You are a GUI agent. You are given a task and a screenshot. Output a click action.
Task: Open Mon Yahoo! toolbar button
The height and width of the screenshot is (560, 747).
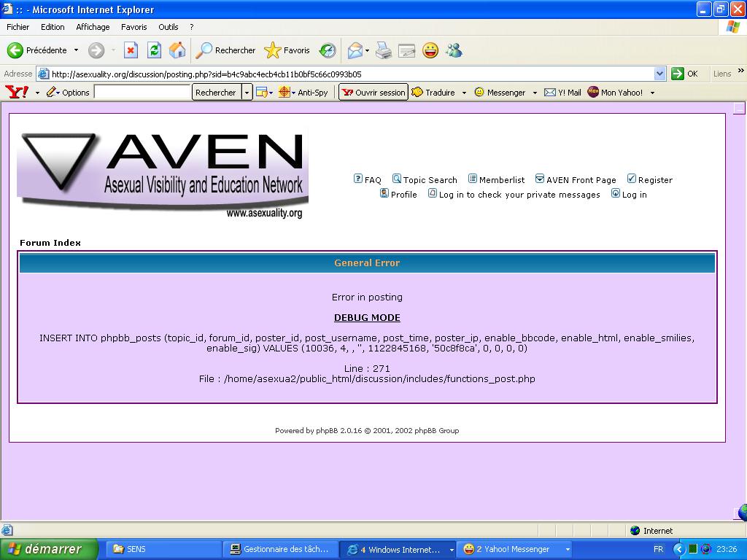(x=615, y=93)
